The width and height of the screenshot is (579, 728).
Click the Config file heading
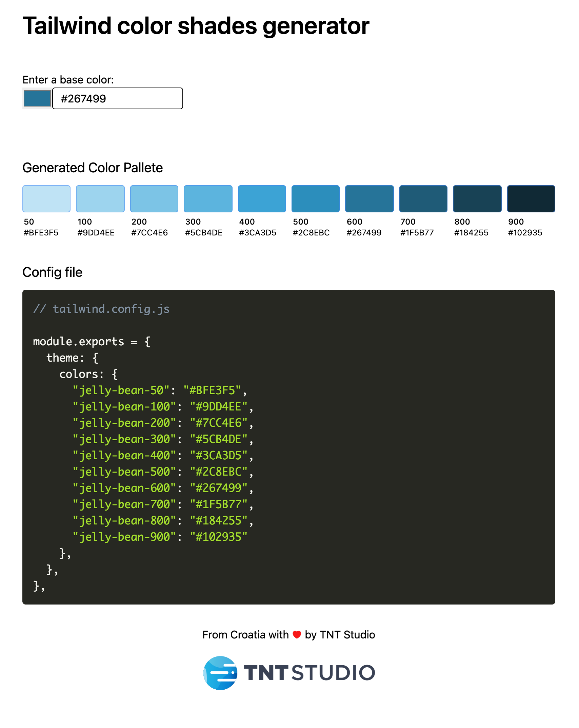(x=52, y=272)
